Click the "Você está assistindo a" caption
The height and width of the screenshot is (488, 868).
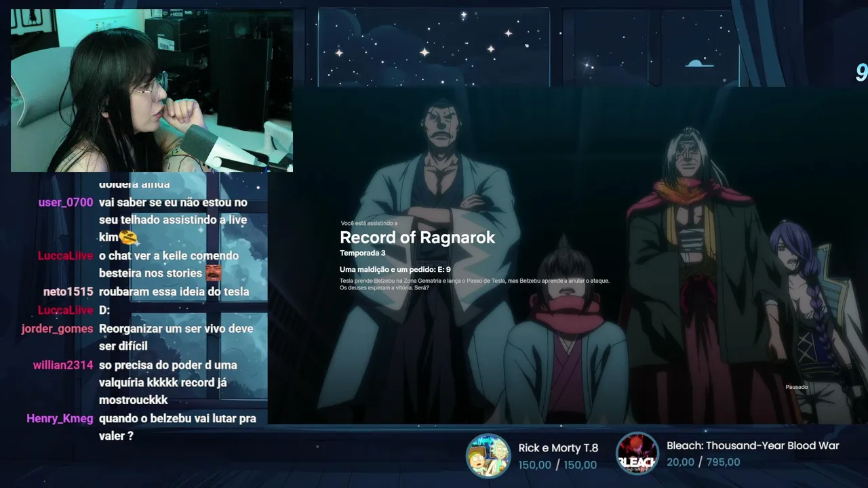coord(369,223)
